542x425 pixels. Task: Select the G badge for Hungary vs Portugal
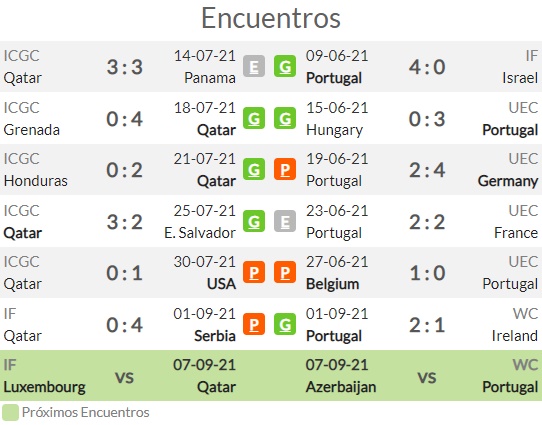[x=285, y=118]
